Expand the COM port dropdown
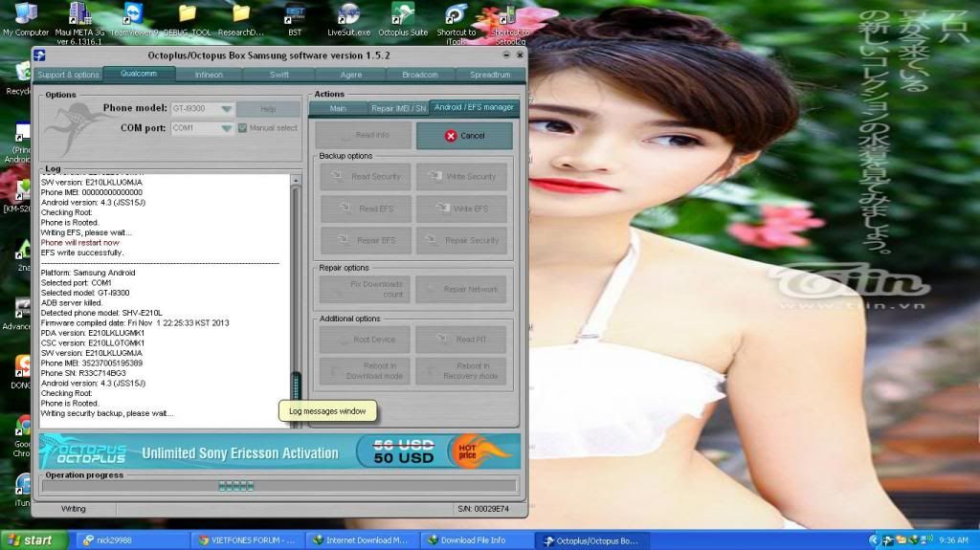The width and height of the screenshot is (980, 550). (226, 128)
